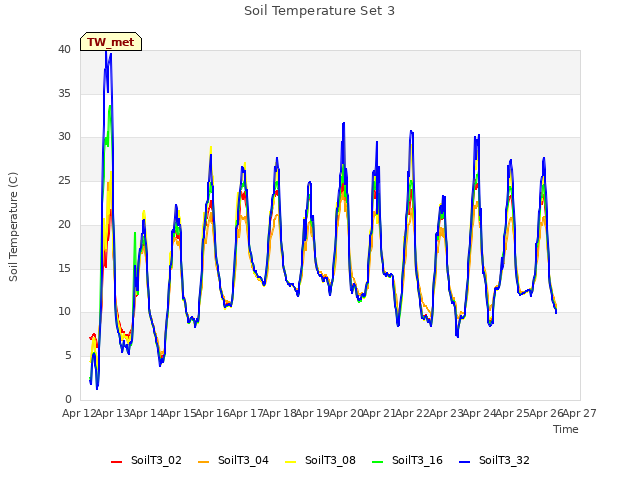Click the 0 y-axis tick label
The height and width of the screenshot is (480, 640).
tap(68, 399)
